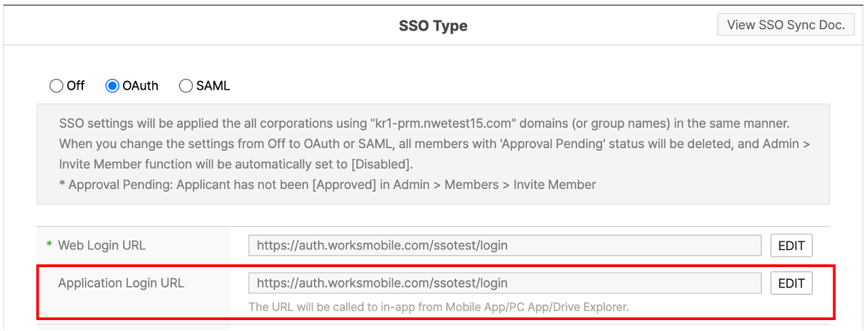
Task: Click the Application Login URL label
Action: click(x=121, y=283)
